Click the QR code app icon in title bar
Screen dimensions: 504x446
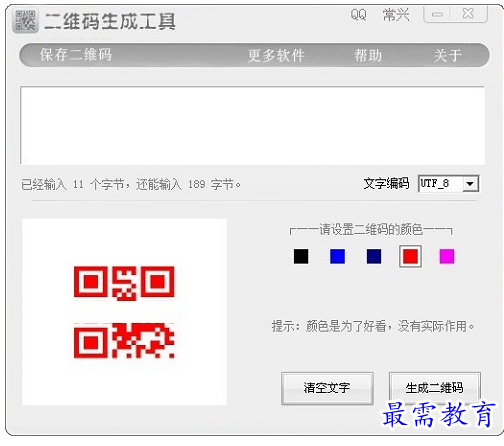pyautogui.click(x=25, y=21)
